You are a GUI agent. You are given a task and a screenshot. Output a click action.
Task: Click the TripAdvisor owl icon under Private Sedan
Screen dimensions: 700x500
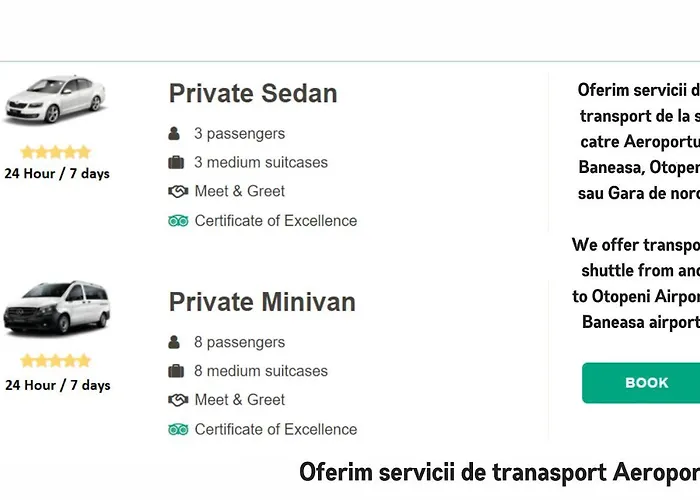coord(178,221)
